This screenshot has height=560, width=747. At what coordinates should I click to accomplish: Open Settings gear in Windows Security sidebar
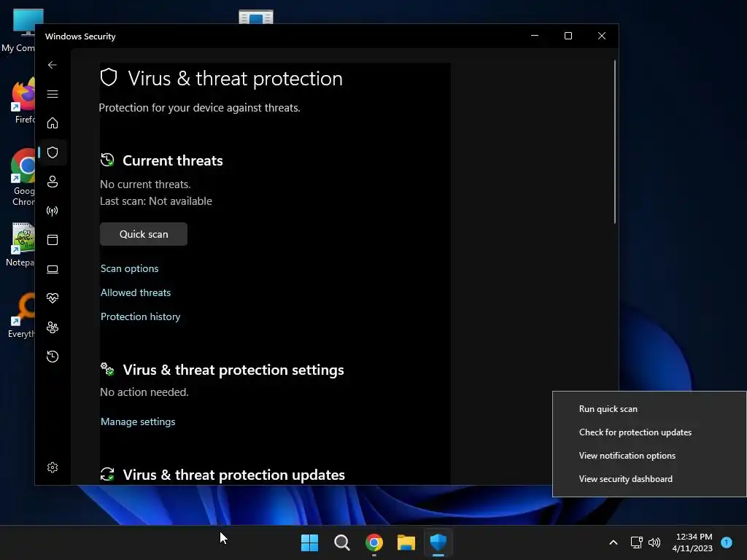pyautogui.click(x=53, y=467)
